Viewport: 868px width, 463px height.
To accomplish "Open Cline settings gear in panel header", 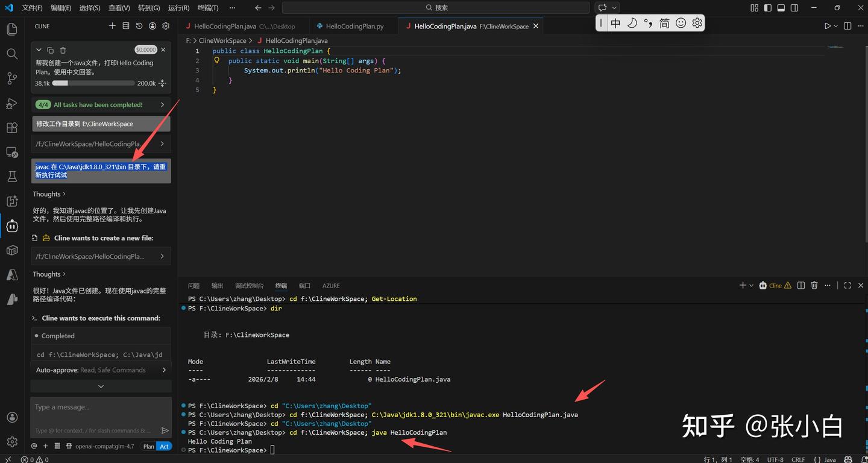I will pos(166,26).
